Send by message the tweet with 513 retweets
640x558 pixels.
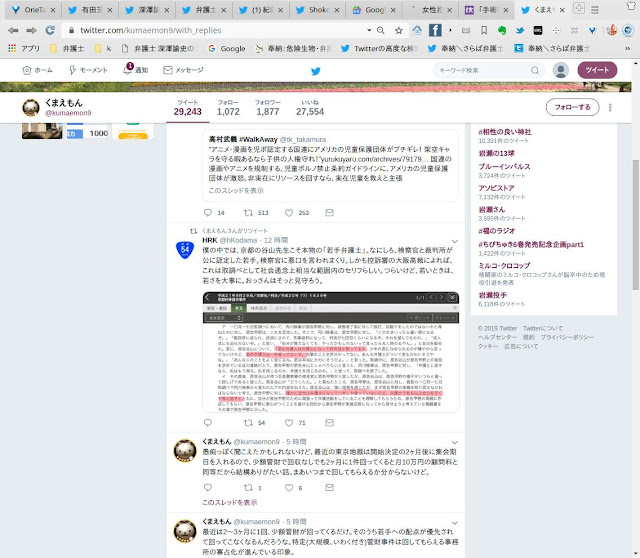click(329, 213)
